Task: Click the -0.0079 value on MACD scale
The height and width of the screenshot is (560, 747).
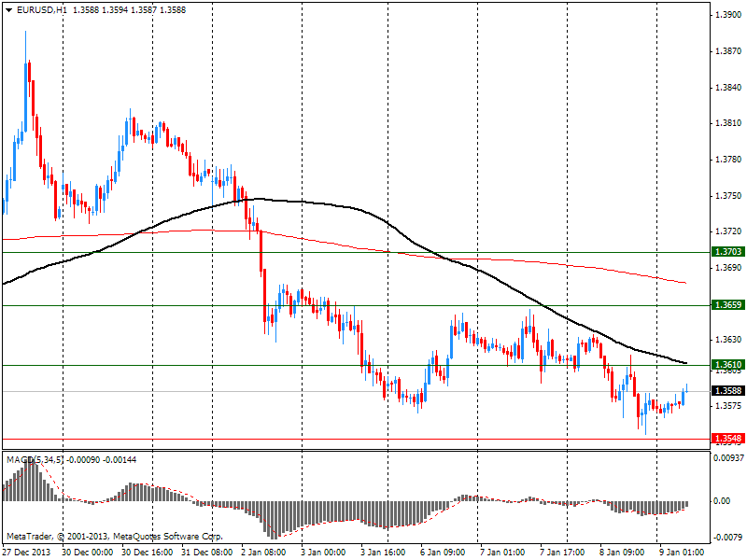Action: pos(728,537)
